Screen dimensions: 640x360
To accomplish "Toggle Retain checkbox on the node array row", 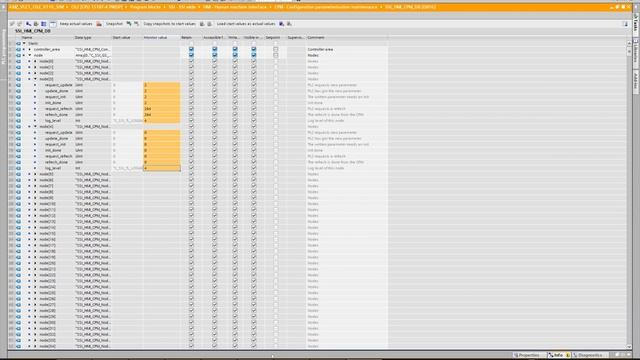I will [191, 55].
